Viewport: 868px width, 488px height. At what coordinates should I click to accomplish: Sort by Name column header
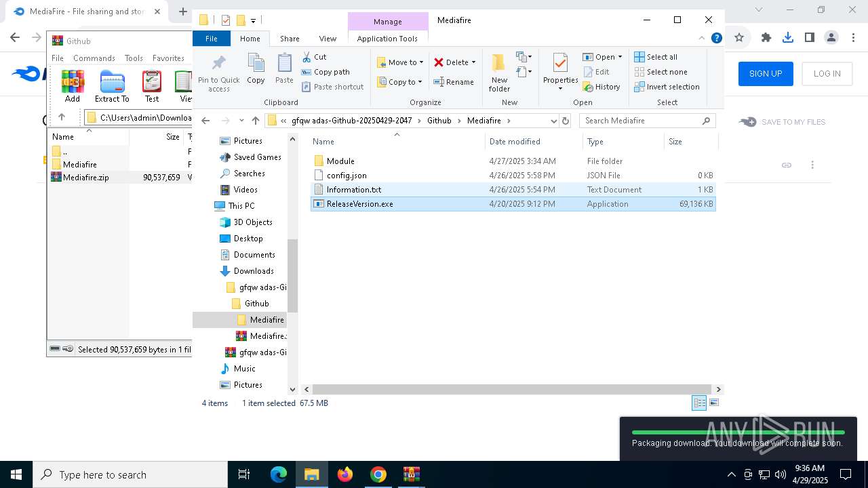coord(323,142)
